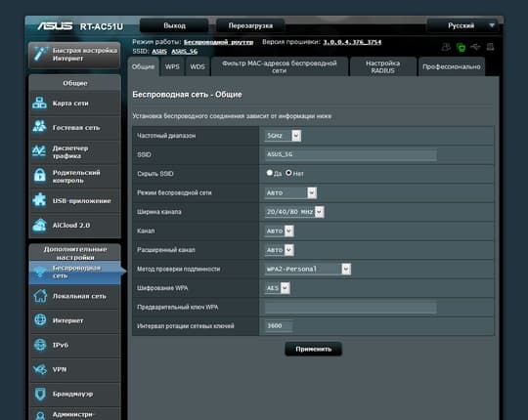
Task: Click the WPA pre-shared key field
Action: (x=351, y=308)
